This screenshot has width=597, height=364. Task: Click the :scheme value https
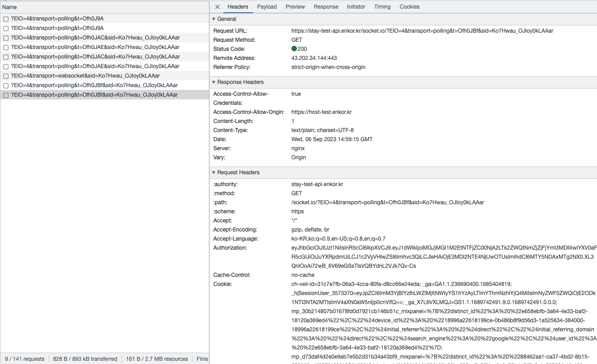pyautogui.click(x=298, y=212)
